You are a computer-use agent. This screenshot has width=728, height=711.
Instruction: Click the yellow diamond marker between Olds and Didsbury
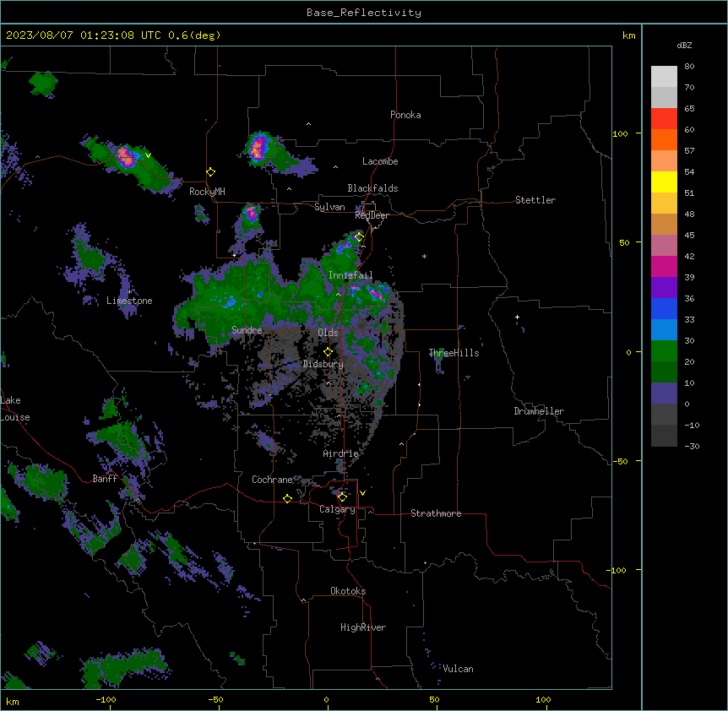(328, 352)
